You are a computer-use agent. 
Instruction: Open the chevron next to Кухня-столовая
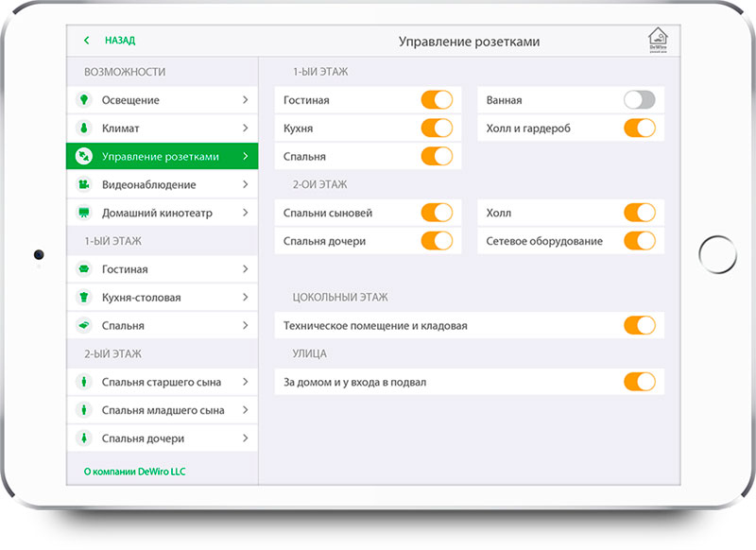246,297
